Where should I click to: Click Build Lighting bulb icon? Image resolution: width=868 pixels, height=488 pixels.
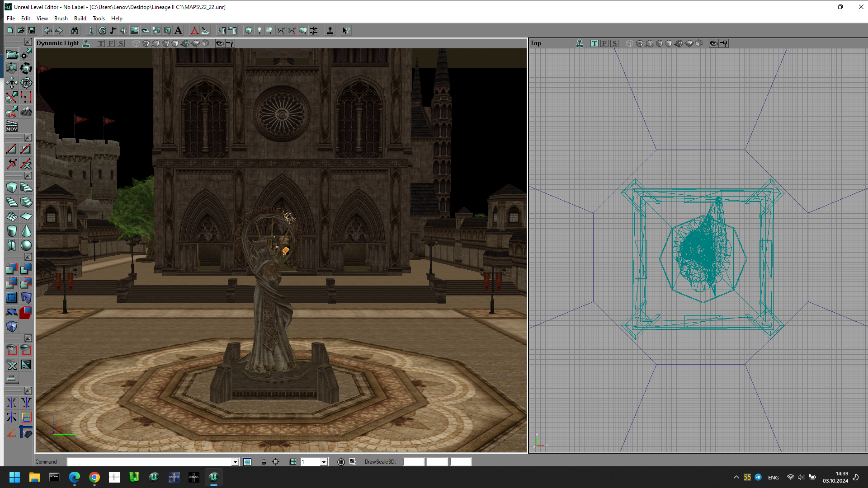(259, 30)
